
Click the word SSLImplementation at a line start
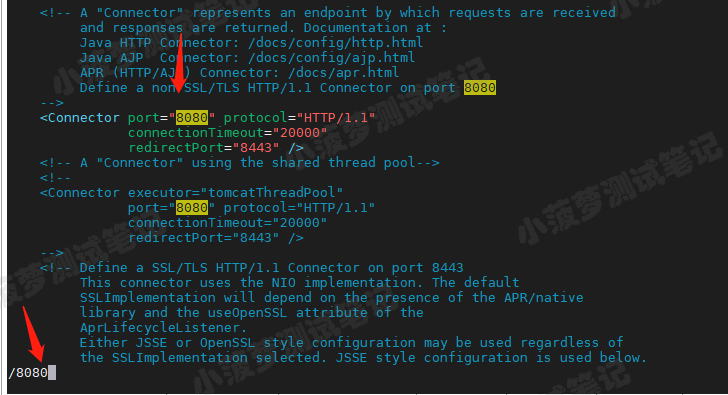(148, 298)
